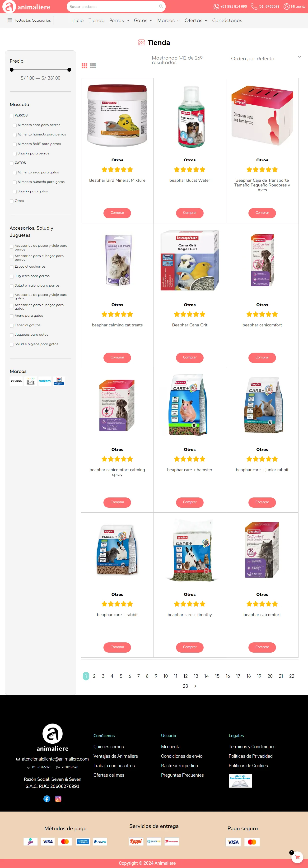Click the maximum price slider handle
308x868 pixels.
click(x=69, y=70)
